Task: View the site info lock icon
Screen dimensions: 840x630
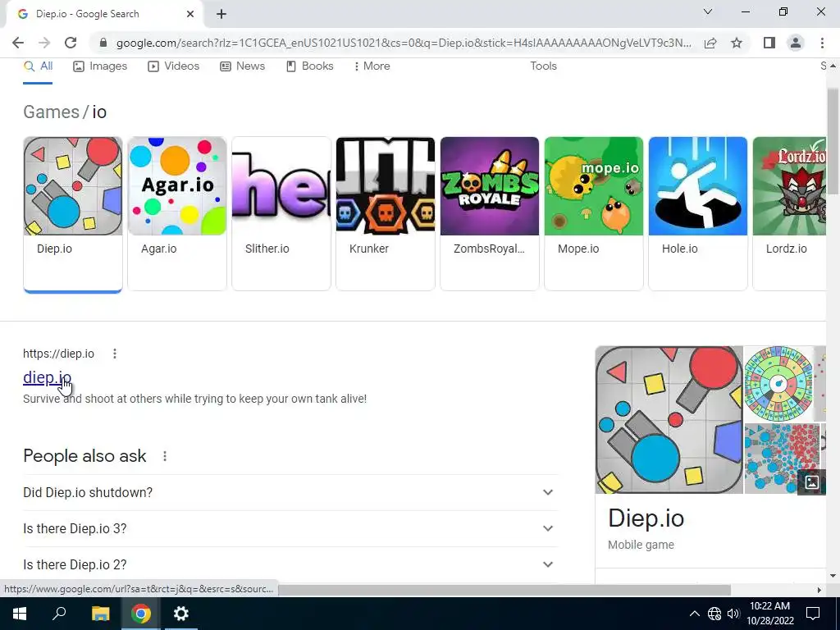Action: (x=103, y=43)
